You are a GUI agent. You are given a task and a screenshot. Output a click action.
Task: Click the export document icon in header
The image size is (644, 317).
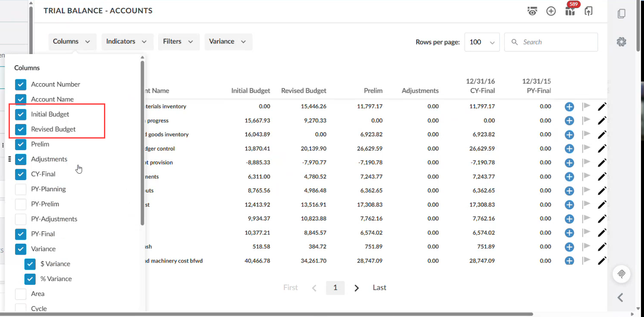(x=589, y=11)
